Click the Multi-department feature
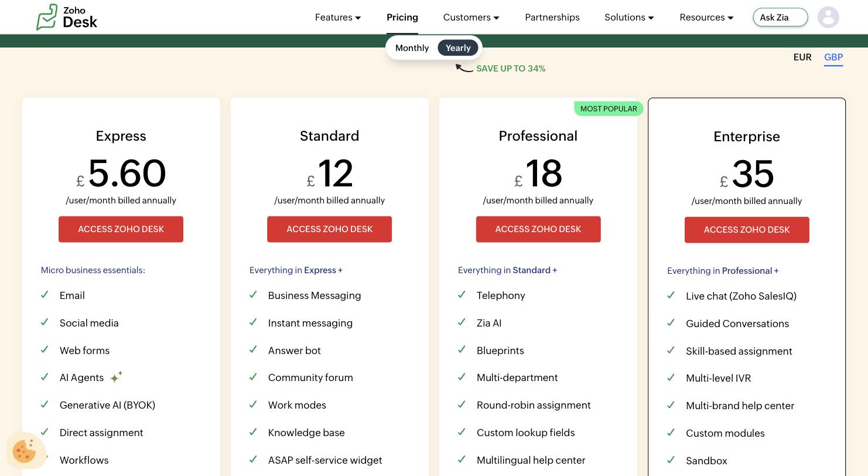Viewport: 868px width, 476px height. pos(517,378)
